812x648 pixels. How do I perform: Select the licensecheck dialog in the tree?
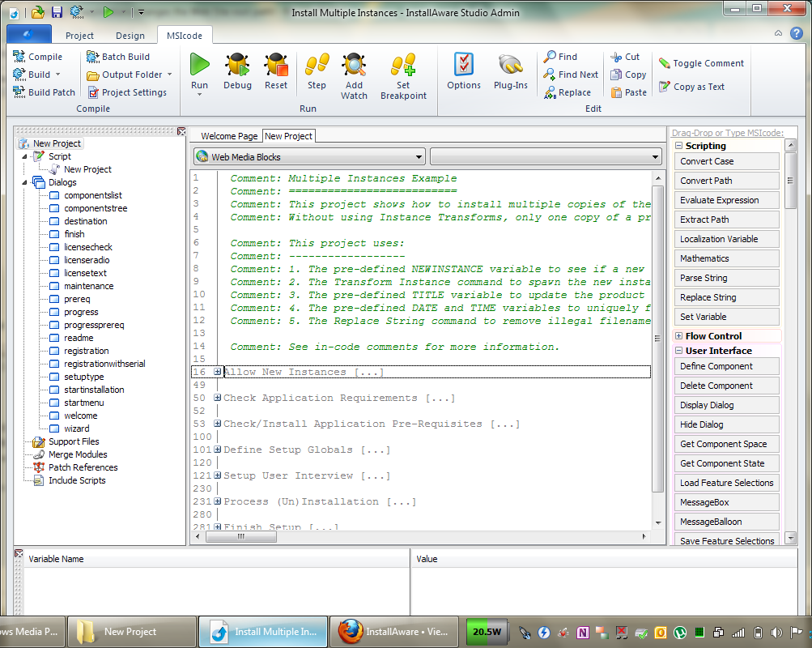point(88,247)
